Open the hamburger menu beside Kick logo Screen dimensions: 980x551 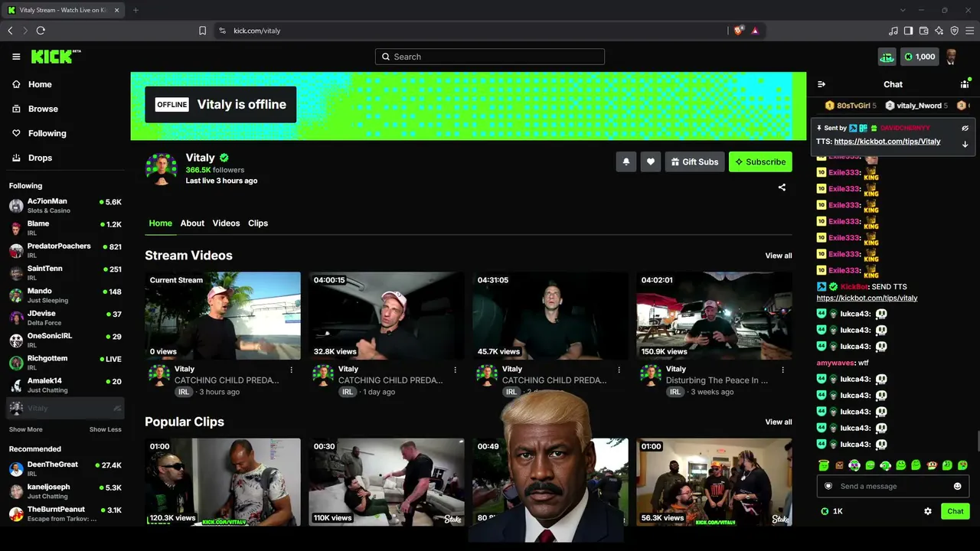pos(16,57)
